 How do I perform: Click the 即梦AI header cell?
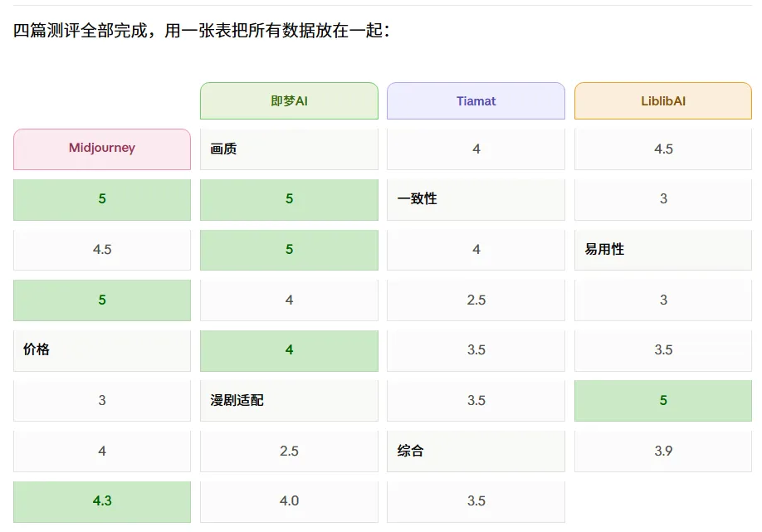pyautogui.click(x=289, y=101)
